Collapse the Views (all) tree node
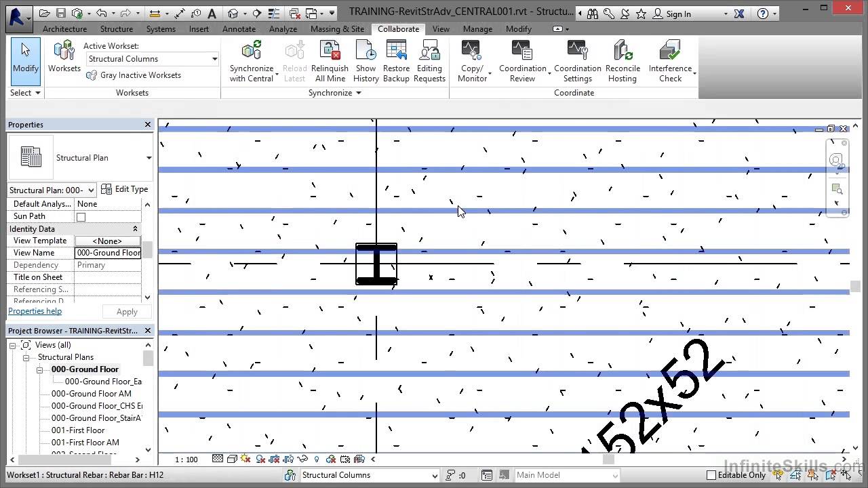 pyautogui.click(x=12, y=345)
